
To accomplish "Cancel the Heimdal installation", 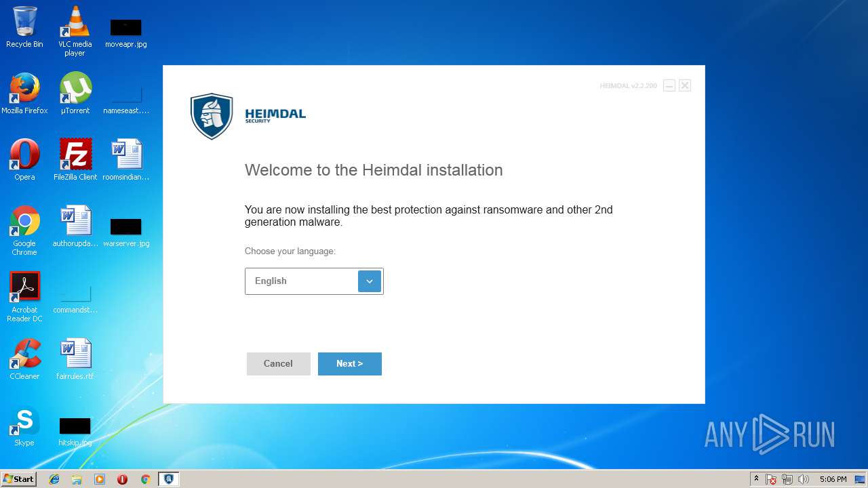I will [x=278, y=364].
